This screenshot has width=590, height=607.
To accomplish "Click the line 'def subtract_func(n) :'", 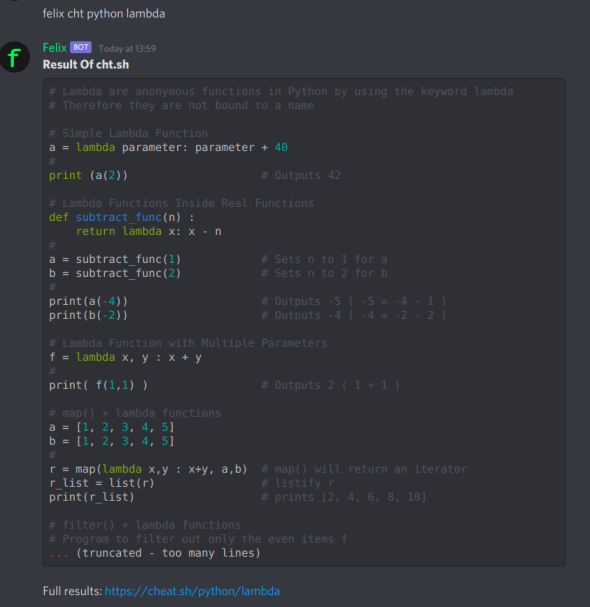I will 122,217.
